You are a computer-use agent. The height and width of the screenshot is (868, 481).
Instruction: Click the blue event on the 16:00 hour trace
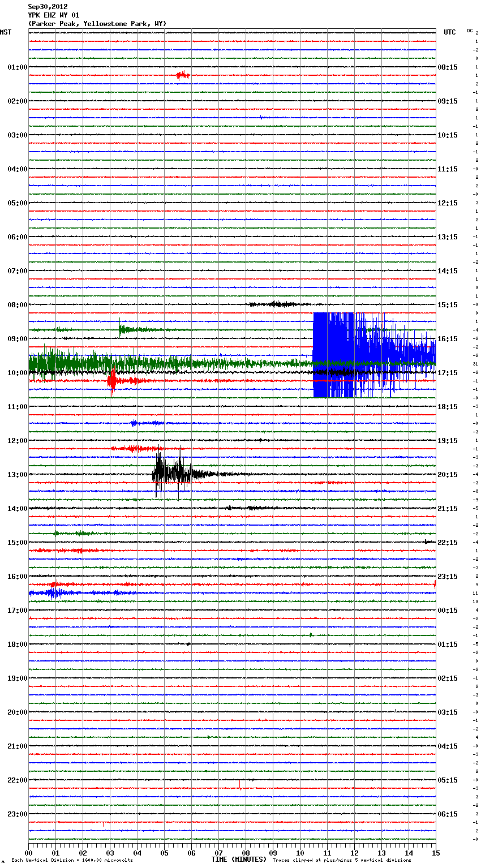tap(54, 593)
